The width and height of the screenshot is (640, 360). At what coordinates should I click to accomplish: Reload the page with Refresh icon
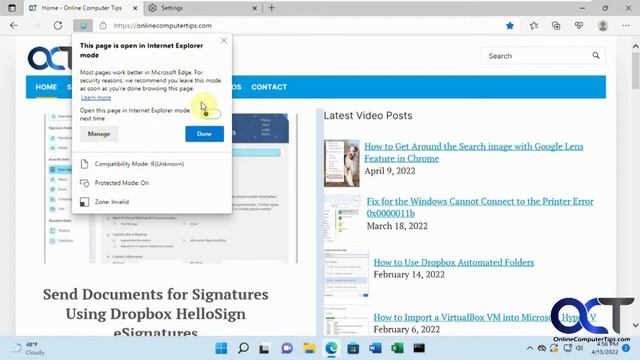pos(58,25)
